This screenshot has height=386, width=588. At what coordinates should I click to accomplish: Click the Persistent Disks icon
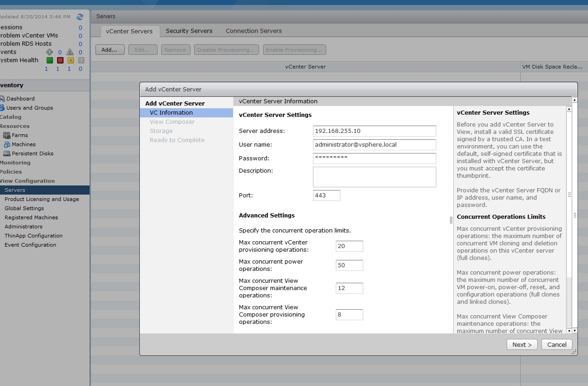7,153
